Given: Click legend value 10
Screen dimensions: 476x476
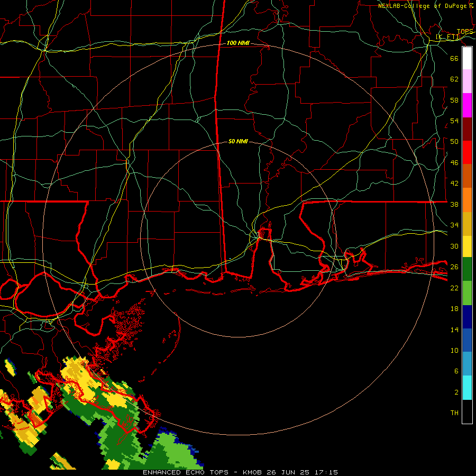Looking at the screenshot, I should 454,351.
